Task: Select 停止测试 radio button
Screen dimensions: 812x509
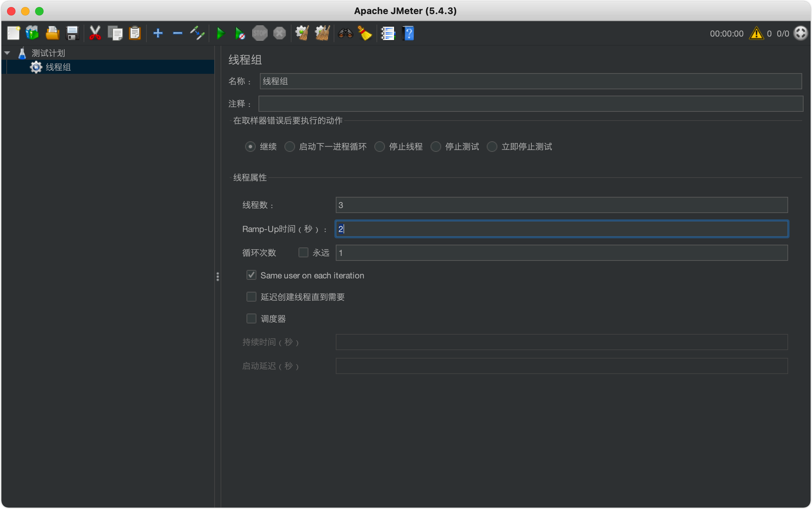Action: (x=436, y=147)
